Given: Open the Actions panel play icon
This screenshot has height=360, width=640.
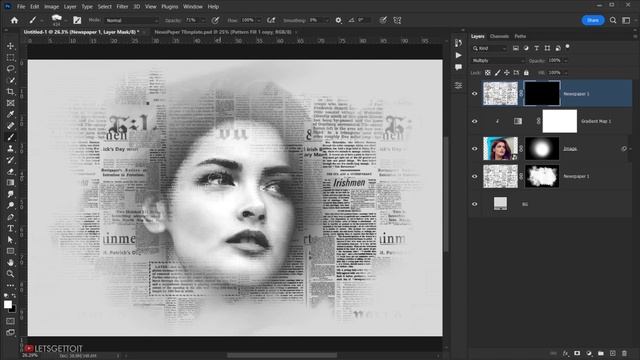Looking at the screenshot, I should pos(458,55).
